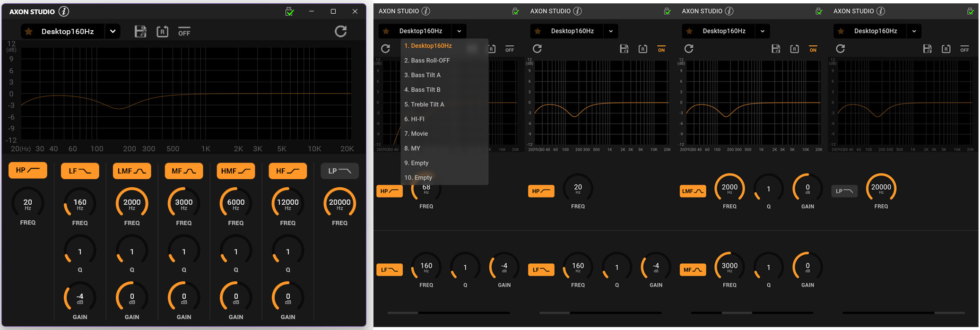The image size is (980, 330).
Task: Enable the gray LP filter band in the main window
Action: [x=340, y=171]
